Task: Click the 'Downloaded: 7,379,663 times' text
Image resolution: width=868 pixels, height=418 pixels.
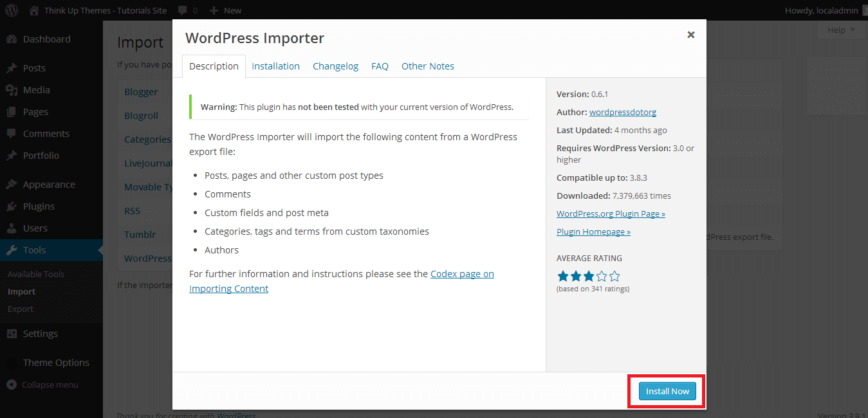Action: point(614,195)
